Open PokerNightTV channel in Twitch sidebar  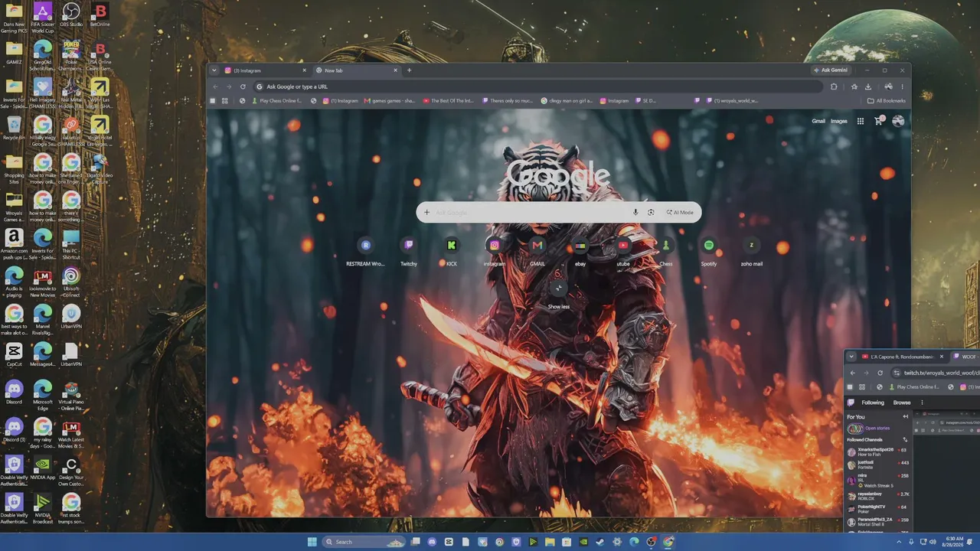877,509
